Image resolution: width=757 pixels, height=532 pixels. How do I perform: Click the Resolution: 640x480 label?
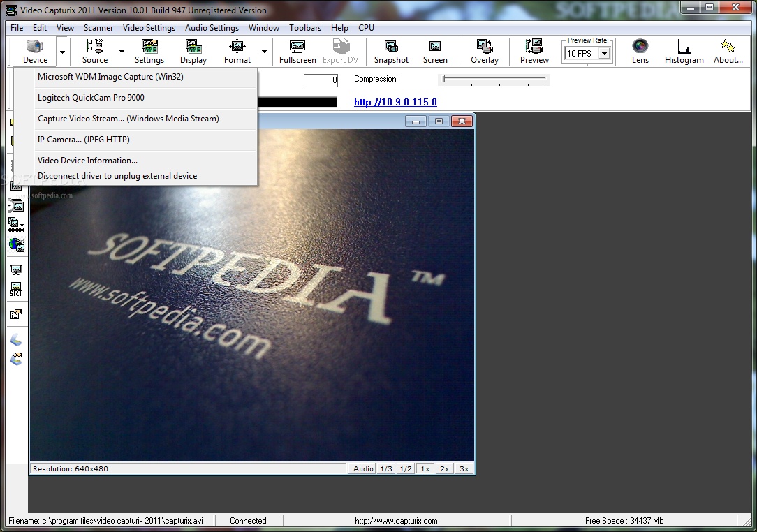71,468
